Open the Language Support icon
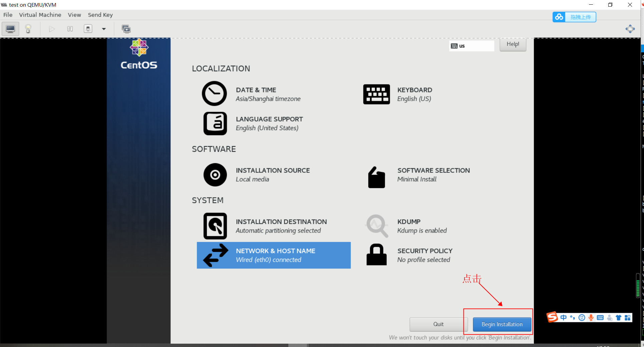644x347 pixels. pyautogui.click(x=215, y=123)
